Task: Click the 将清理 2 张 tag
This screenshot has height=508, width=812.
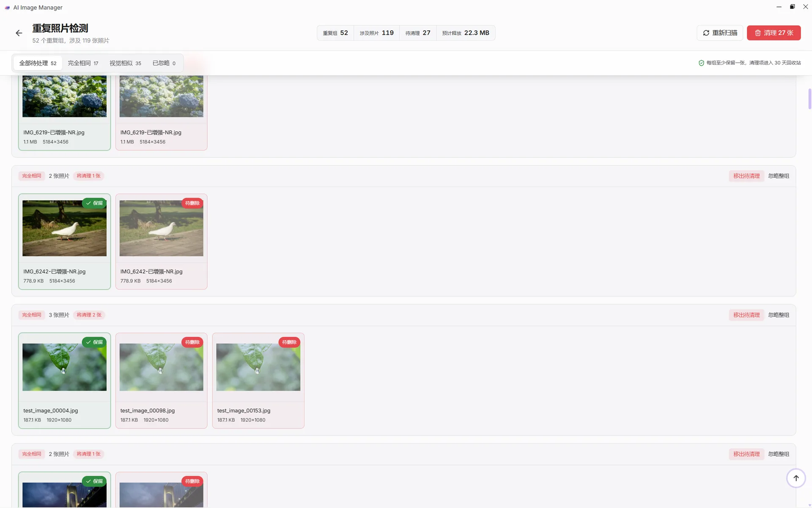Action: click(x=89, y=315)
